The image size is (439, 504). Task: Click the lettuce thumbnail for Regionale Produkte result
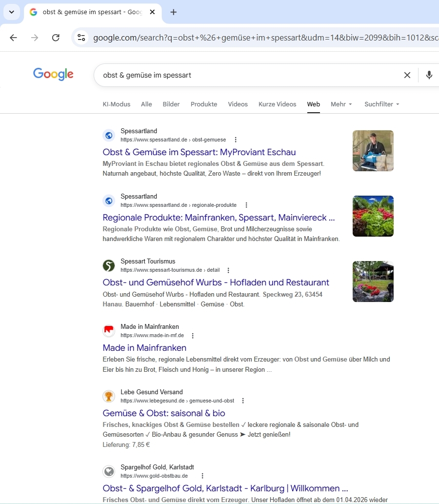pyautogui.click(x=373, y=216)
